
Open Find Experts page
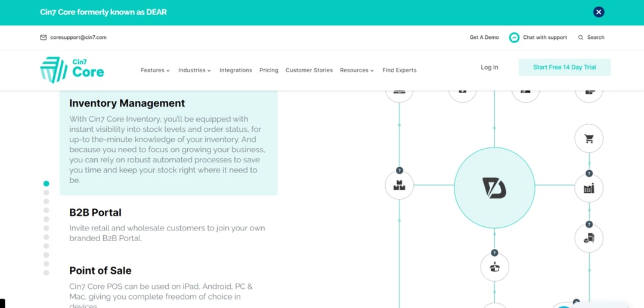399,70
